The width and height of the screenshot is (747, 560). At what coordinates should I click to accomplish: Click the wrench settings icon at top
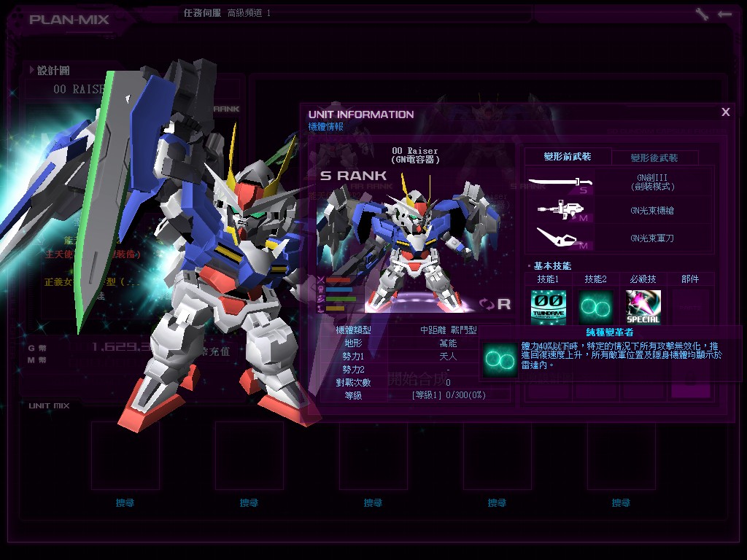point(702,14)
